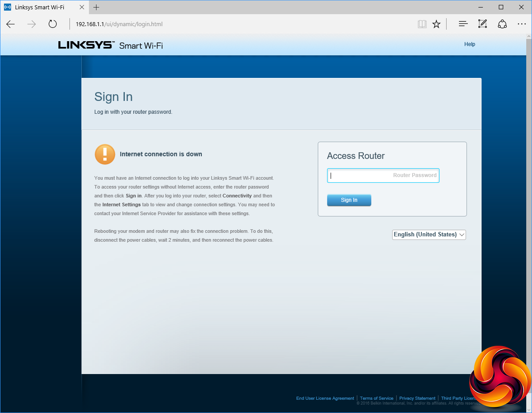Click the forward navigation arrow

pyautogui.click(x=31, y=24)
